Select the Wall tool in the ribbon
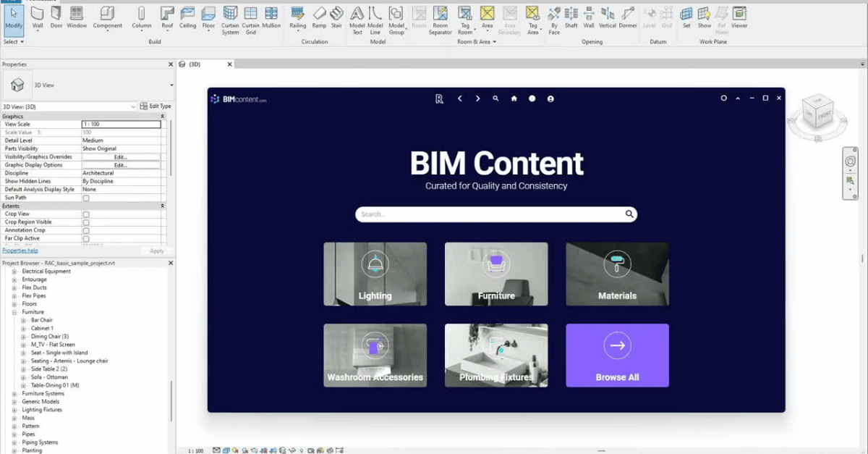Viewport: 868px width, 454px height. (x=38, y=17)
